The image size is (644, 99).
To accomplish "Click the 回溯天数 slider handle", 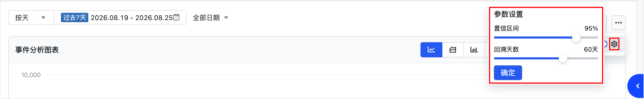I will click(563, 58).
